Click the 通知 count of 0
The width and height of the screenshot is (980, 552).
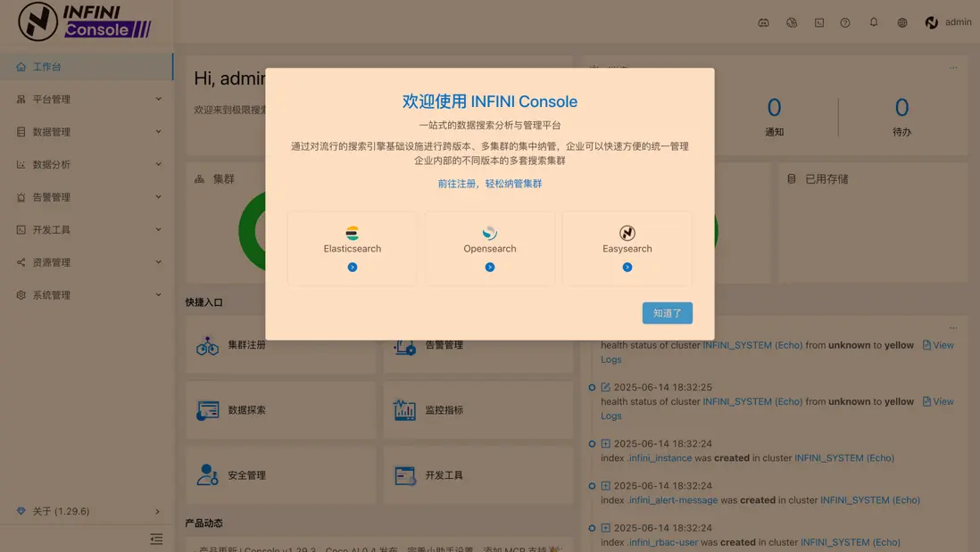(774, 108)
